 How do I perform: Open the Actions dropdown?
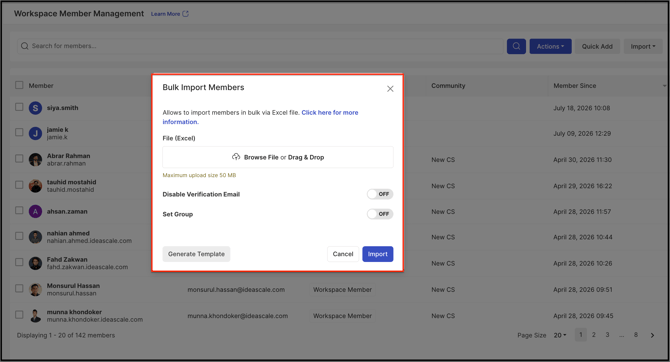click(x=550, y=46)
